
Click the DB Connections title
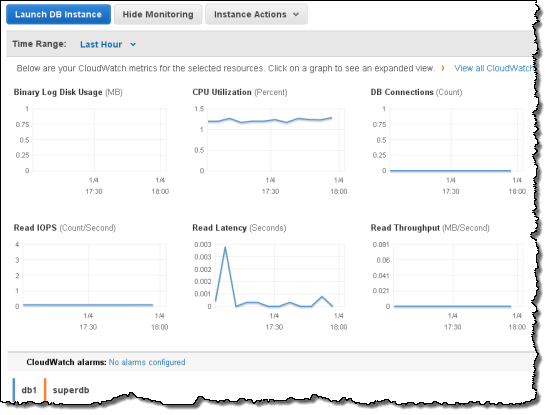coord(402,92)
